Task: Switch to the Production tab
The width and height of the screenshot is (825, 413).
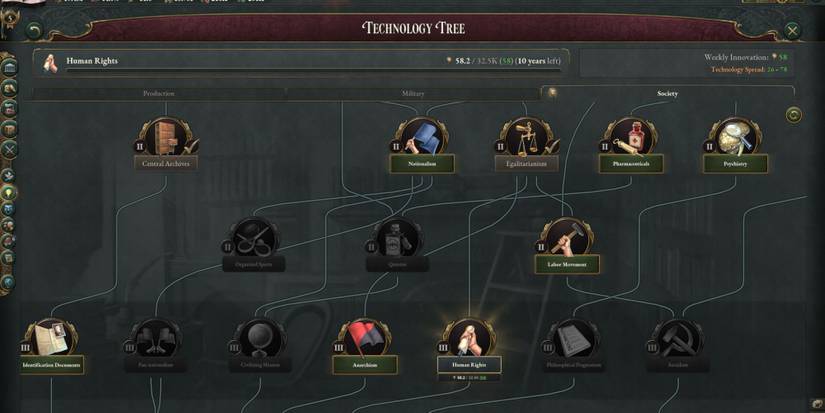Action: coord(158,94)
